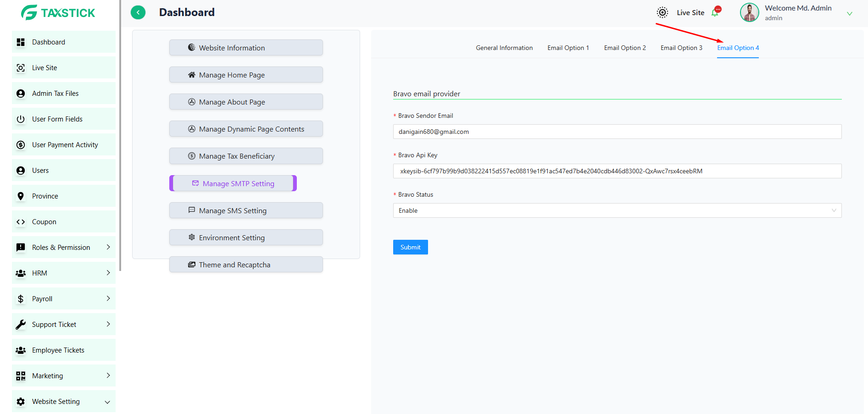868x414 pixels.
Task: Click the notification bell icon
Action: 715,13
